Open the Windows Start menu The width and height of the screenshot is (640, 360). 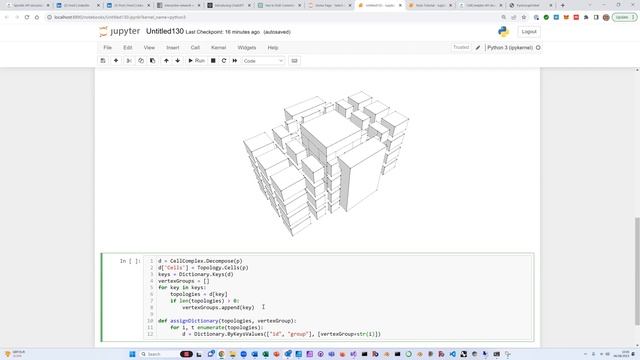[x=132, y=354]
